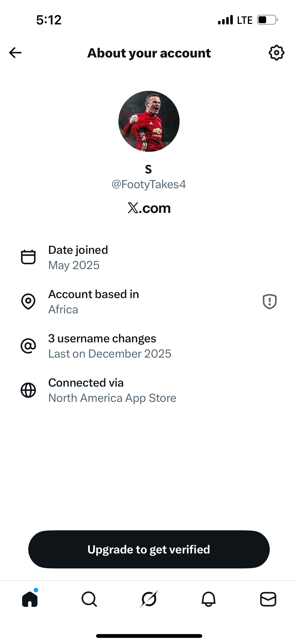The height and width of the screenshot is (644, 298).
Task: Tap the North America App Store text
Action: pyautogui.click(x=112, y=398)
